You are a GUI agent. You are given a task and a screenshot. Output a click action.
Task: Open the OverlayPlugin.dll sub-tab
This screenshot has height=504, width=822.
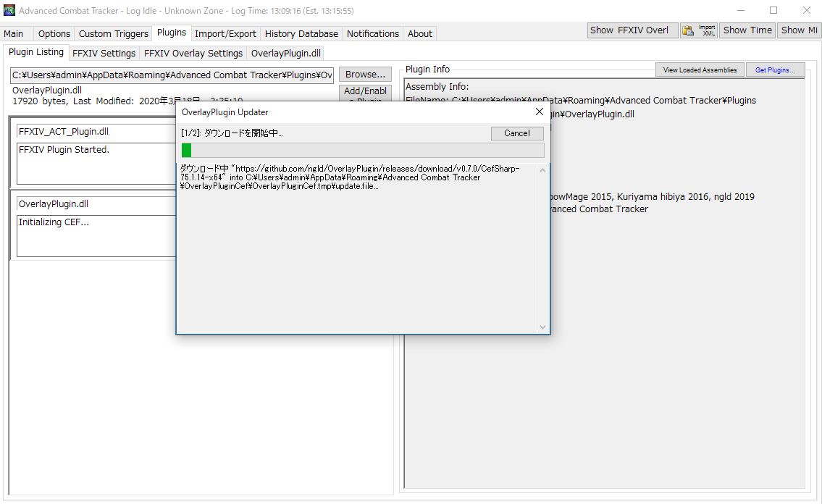pyautogui.click(x=285, y=54)
